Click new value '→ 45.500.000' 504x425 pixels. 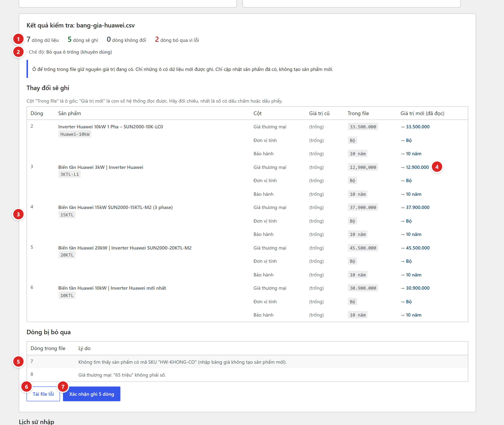point(415,248)
